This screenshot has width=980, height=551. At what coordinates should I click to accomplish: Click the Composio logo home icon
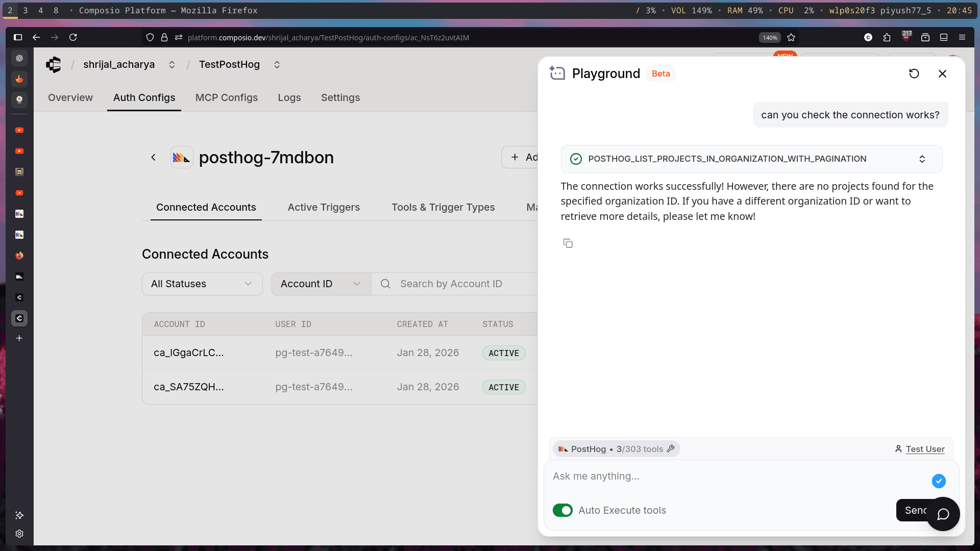tap(54, 65)
